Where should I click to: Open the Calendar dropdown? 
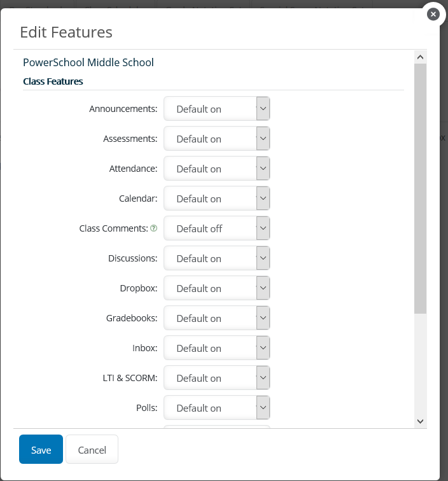(216, 198)
